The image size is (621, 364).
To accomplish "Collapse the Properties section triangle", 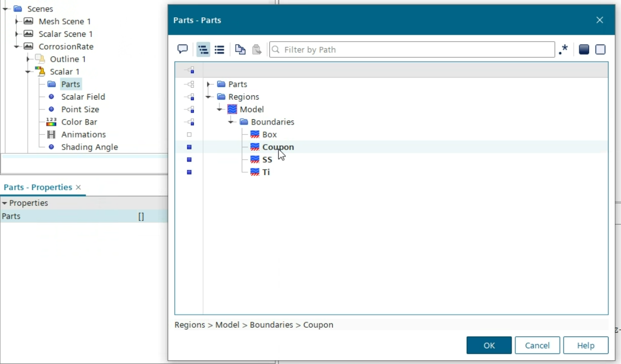I will tap(4, 203).
